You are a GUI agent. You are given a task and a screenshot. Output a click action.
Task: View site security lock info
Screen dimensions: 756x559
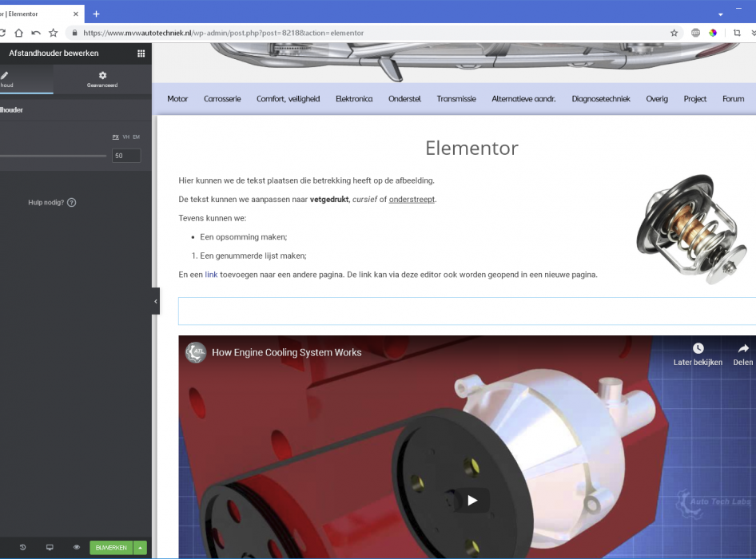click(74, 33)
